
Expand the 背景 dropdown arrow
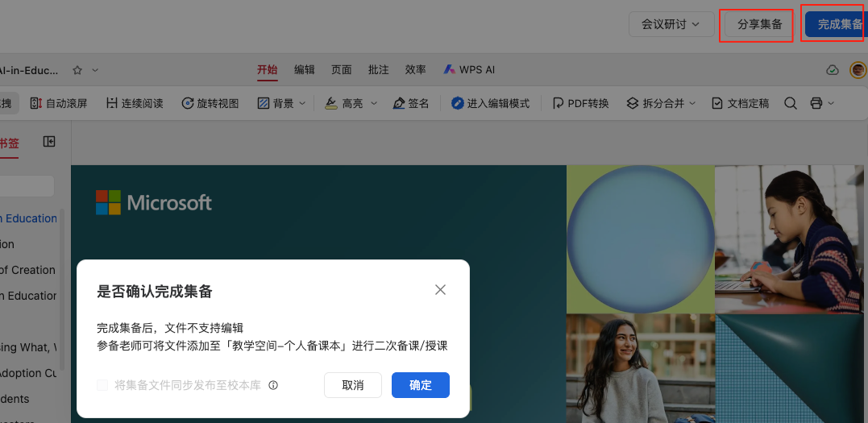click(302, 103)
